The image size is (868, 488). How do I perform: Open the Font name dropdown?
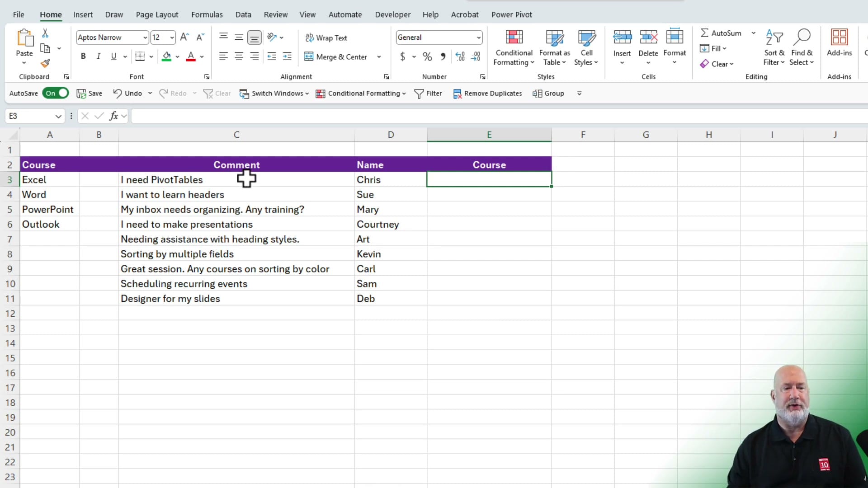144,37
